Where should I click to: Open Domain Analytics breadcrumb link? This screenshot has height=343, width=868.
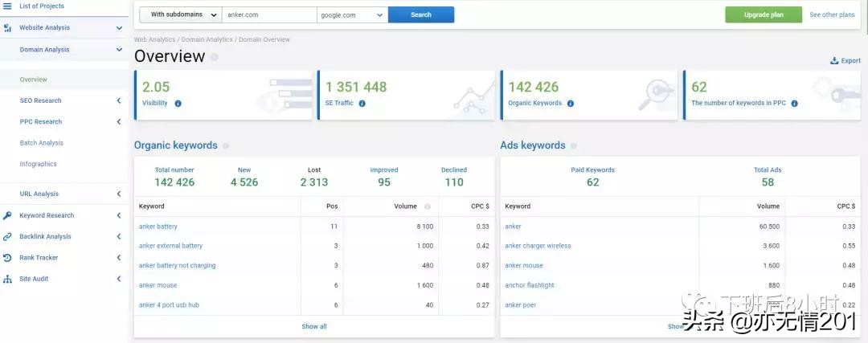tap(207, 40)
